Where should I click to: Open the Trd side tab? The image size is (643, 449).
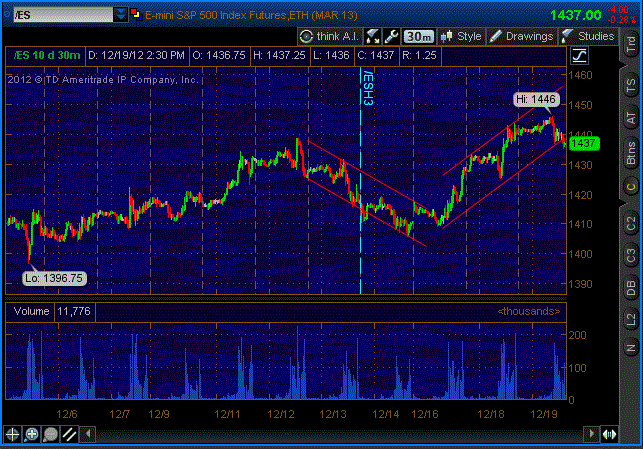coord(630,44)
